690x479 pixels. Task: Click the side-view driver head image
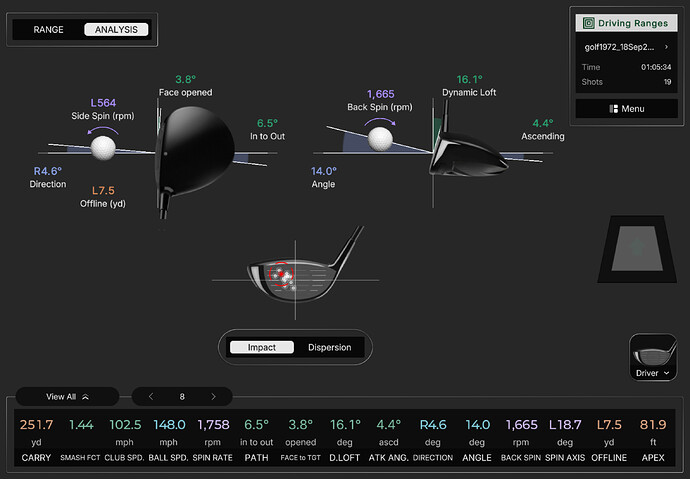click(x=467, y=154)
